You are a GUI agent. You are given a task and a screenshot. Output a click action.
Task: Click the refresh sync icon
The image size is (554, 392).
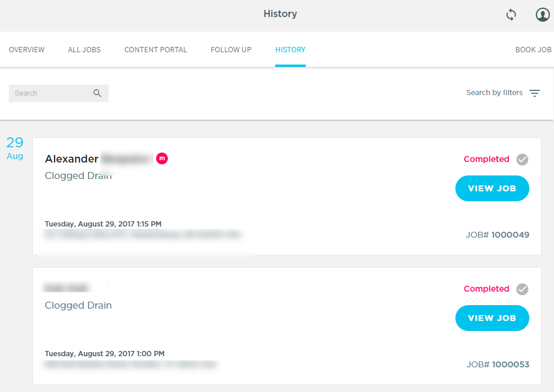click(x=511, y=15)
